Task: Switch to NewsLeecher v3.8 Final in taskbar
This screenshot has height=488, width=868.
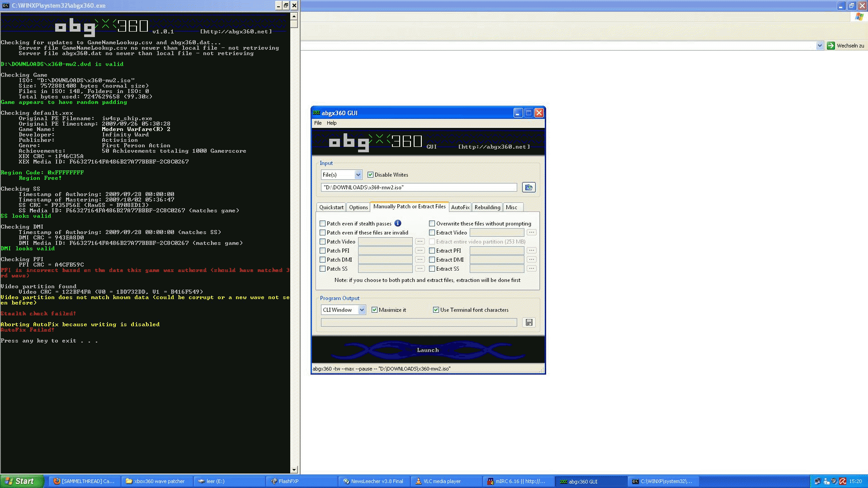Action: (374, 481)
